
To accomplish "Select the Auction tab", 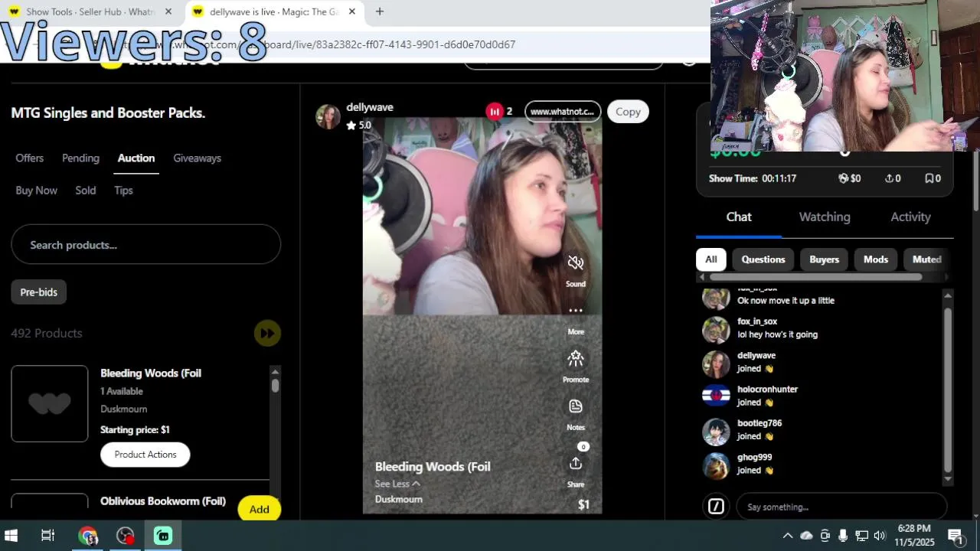I will click(136, 158).
